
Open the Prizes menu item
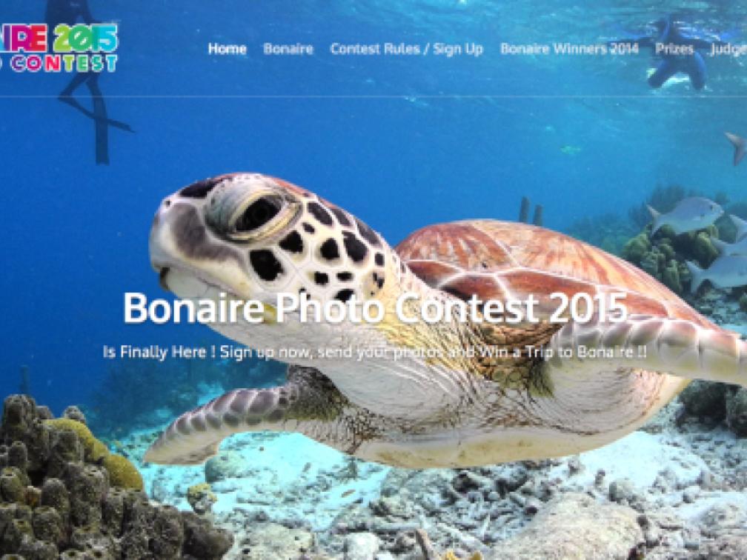coord(674,49)
